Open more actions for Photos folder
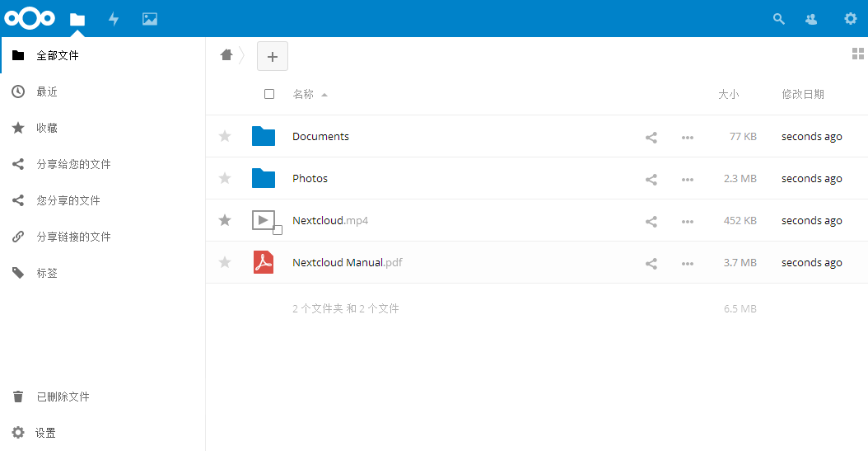Image resolution: width=868 pixels, height=460 pixels. [688, 180]
